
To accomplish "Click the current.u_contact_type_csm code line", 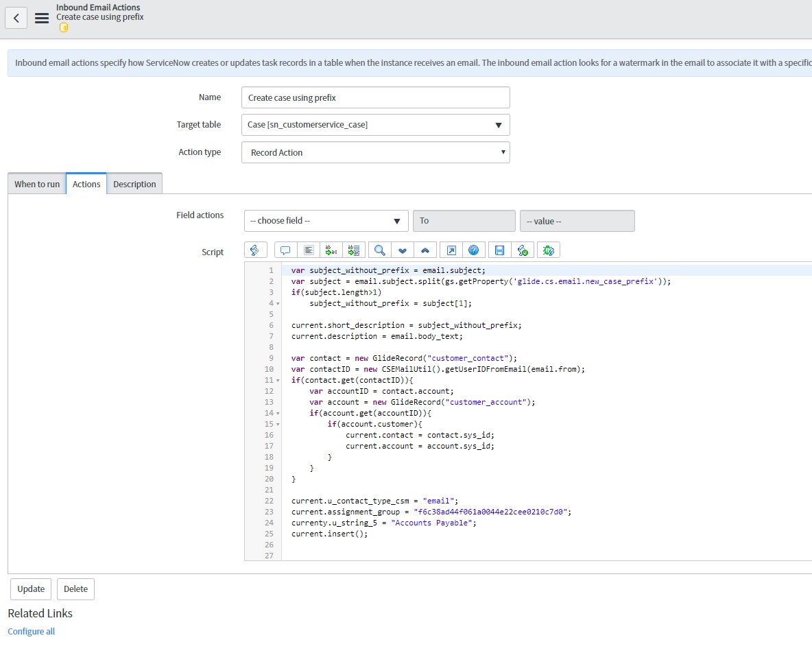I will point(374,501).
